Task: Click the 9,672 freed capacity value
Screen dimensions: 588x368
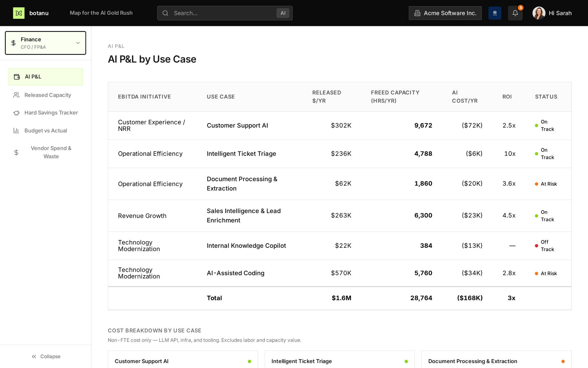Action: pyautogui.click(x=423, y=125)
